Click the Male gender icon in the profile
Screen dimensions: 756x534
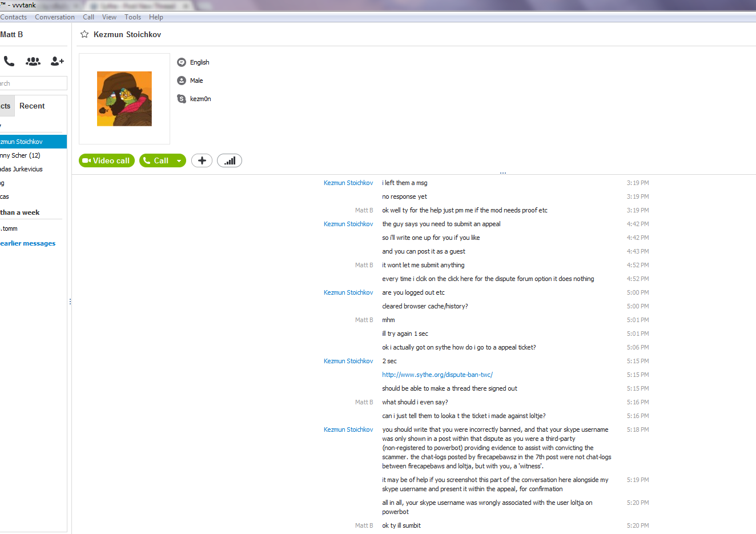pos(182,81)
